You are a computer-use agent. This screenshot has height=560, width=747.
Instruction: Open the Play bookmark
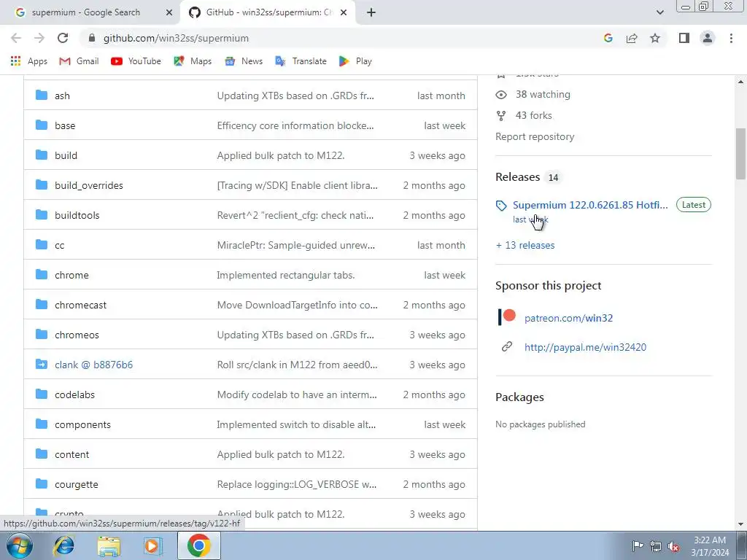pyautogui.click(x=355, y=61)
